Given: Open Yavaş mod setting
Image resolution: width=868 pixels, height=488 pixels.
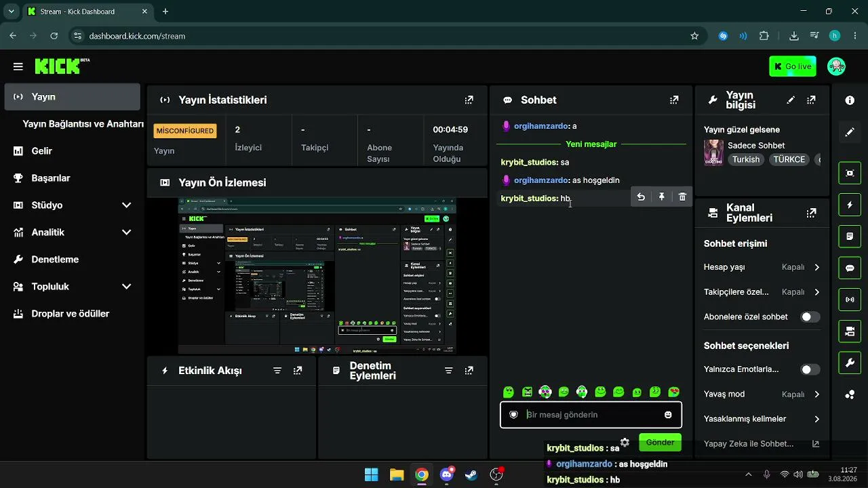Looking at the screenshot, I should [x=762, y=394].
